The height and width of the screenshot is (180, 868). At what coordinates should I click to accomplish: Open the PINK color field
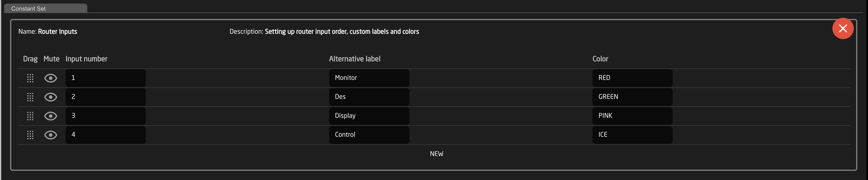pyautogui.click(x=633, y=116)
